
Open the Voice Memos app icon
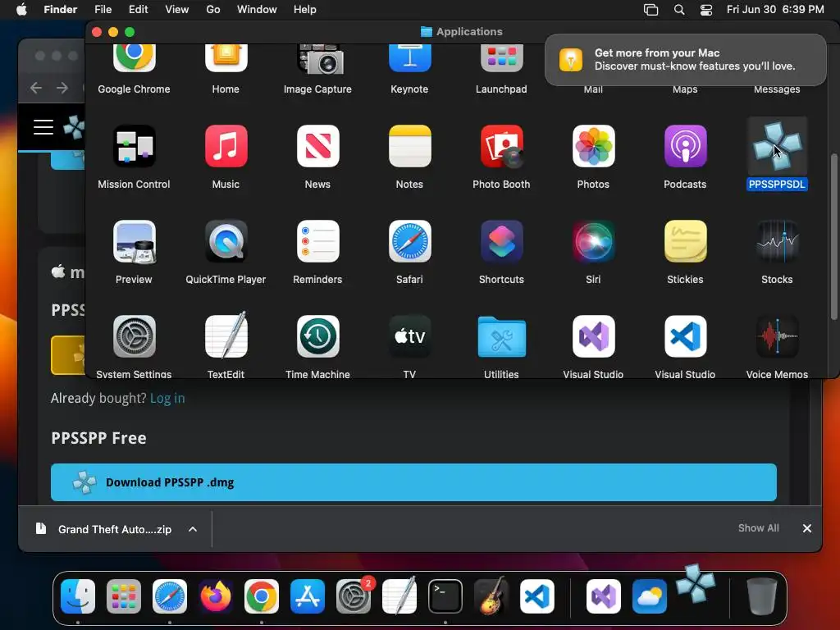[777, 336]
